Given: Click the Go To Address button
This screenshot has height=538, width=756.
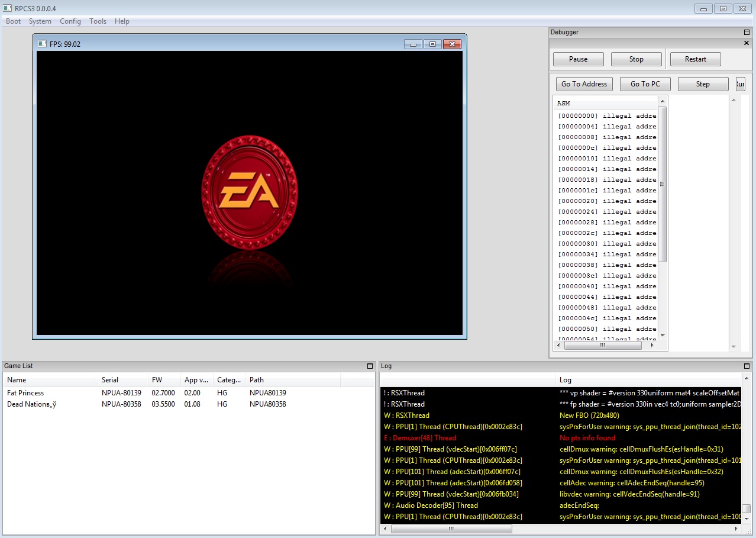Looking at the screenshot, I should [x=584, y=84].
